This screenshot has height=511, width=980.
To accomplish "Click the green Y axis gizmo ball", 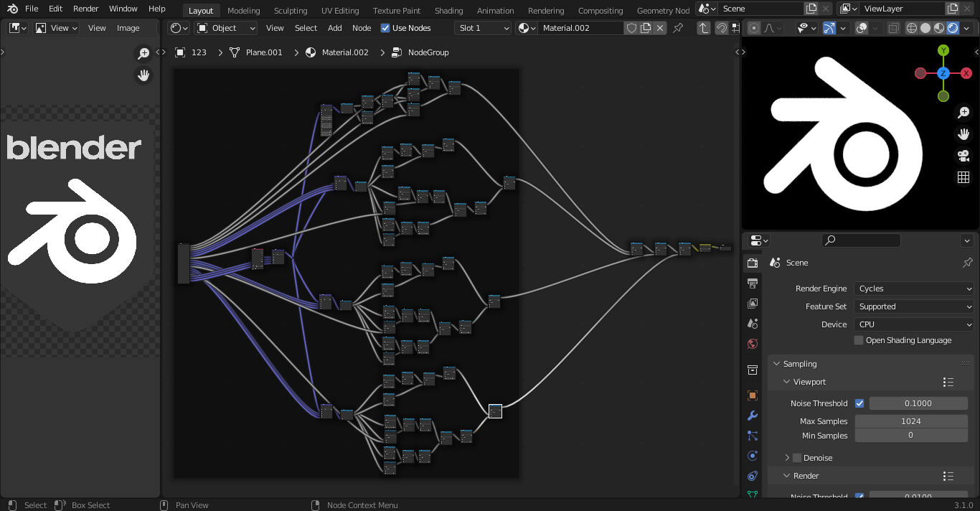I will point(943,50).
